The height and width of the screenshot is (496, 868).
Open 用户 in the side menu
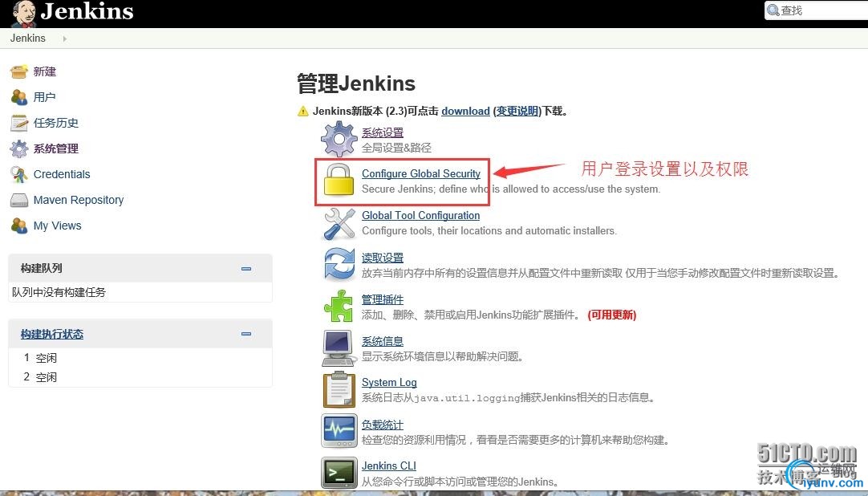point(44,97)
